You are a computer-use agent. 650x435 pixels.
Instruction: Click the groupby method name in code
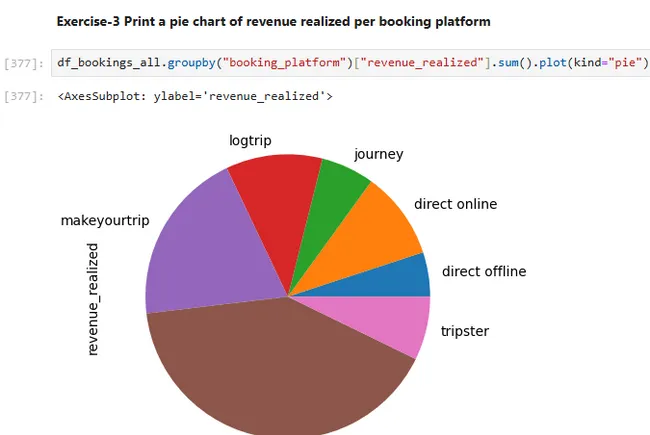point(192,63)
